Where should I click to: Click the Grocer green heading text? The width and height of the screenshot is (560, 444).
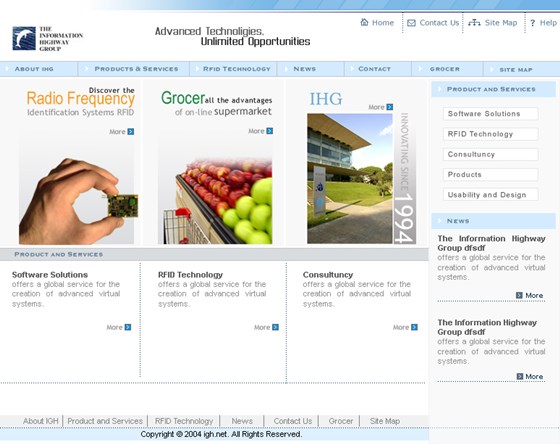point(183,98)
